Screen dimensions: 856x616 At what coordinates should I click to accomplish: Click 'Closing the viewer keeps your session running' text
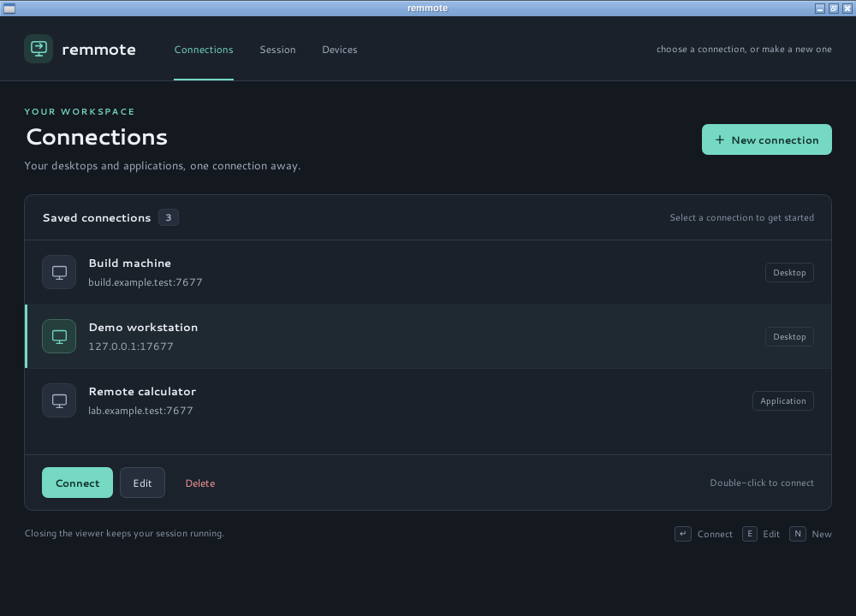click(x=124, y=533)
